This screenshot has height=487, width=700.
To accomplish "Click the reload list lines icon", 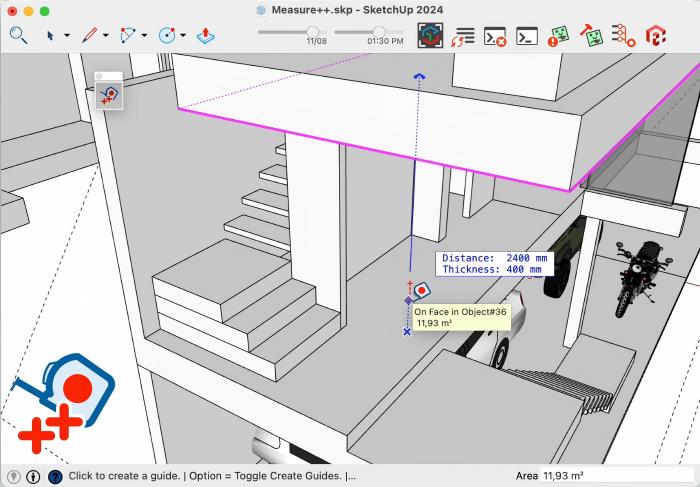I will (x=463, y=37).
